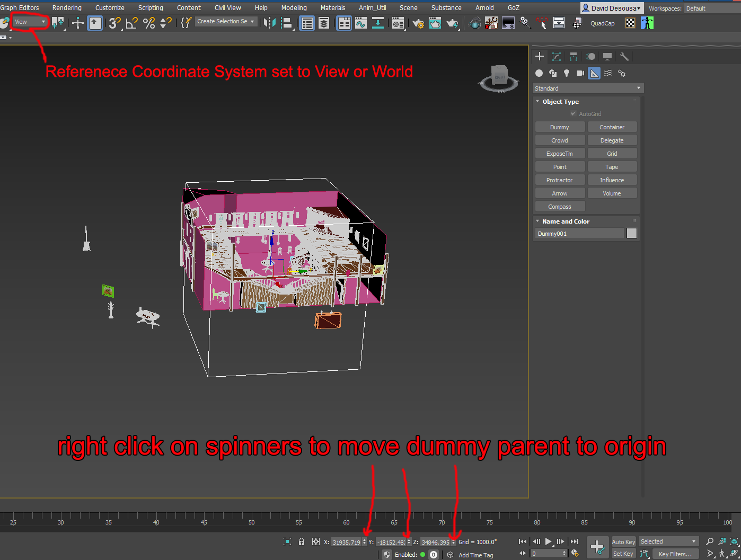Open the Reference Coordinate System dropdown
Image resolution: width=741 pixels, height=560 pixels.
point(29,21)
